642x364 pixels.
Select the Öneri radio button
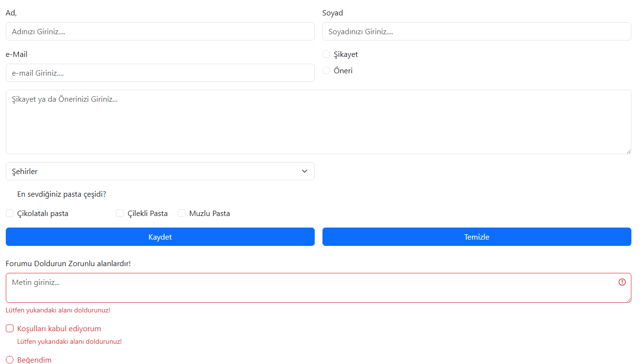tap(326, 70)
